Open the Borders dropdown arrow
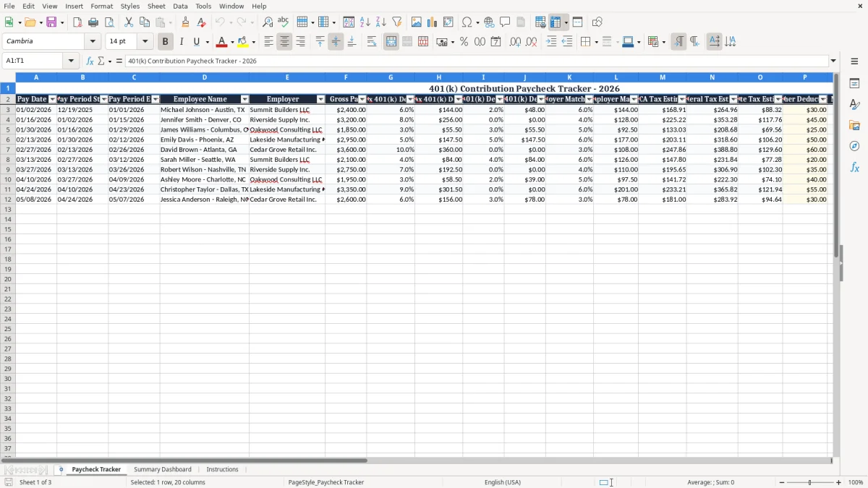The width and height of the screenshot is (868, 488). pyautogui.click(x=595, y=42)
